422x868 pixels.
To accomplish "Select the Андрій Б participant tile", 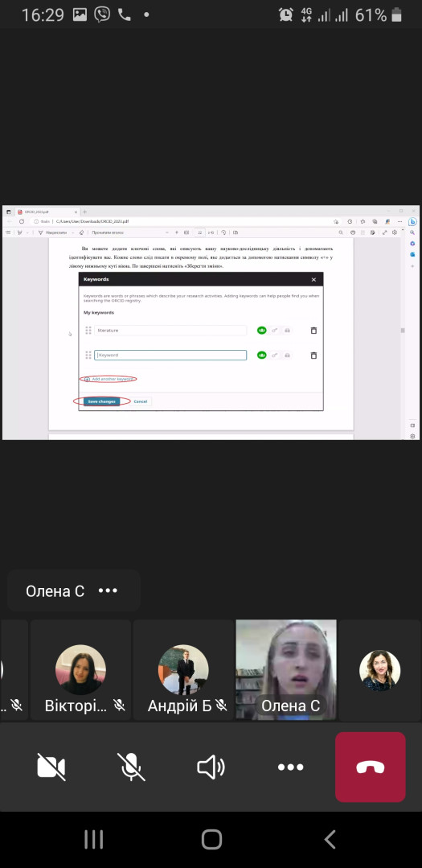I will [x=183, y=670].
